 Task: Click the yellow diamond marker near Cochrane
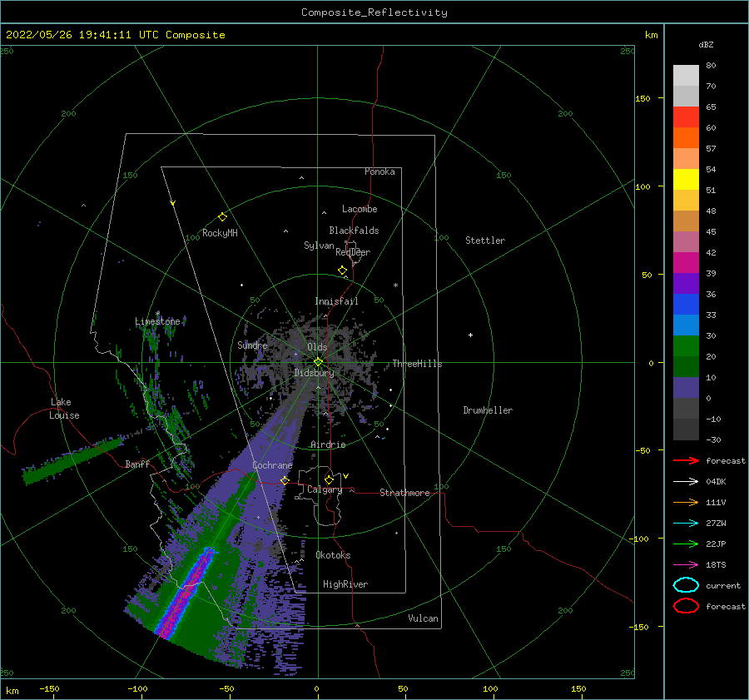285,480
